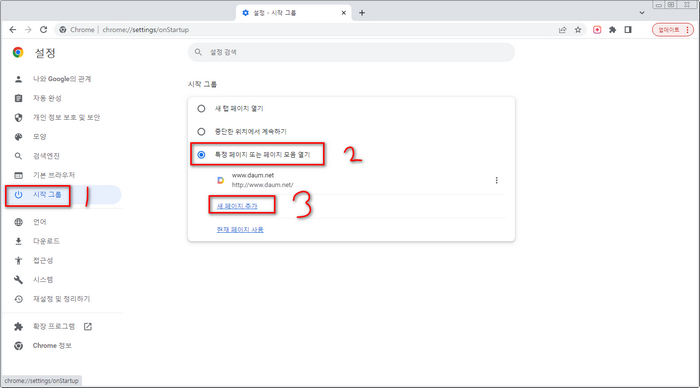This screenshot has width=700, height=388.
Task: Click the 새 페이지 추가 link
Action: pyautogui.click(x=237, y=206)
